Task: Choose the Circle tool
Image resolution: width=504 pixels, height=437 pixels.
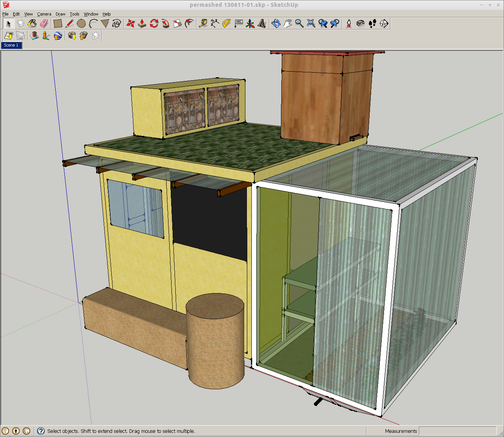Action: tap(81, 23)
